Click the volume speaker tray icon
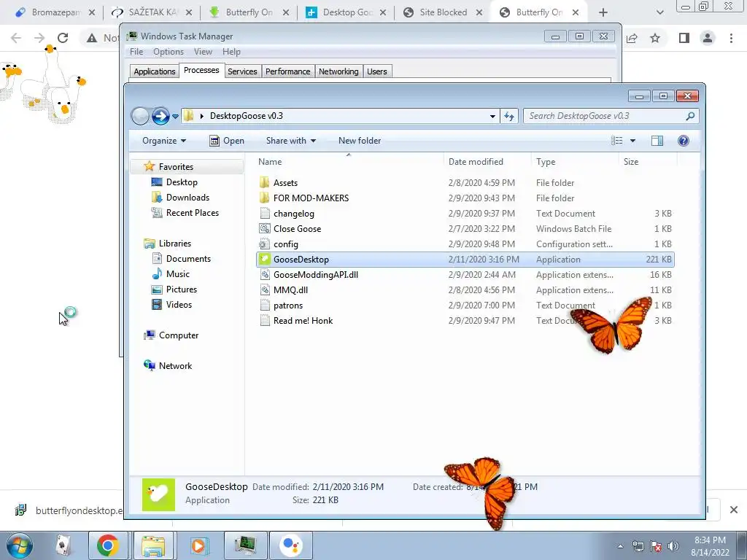 pos(673,546)
